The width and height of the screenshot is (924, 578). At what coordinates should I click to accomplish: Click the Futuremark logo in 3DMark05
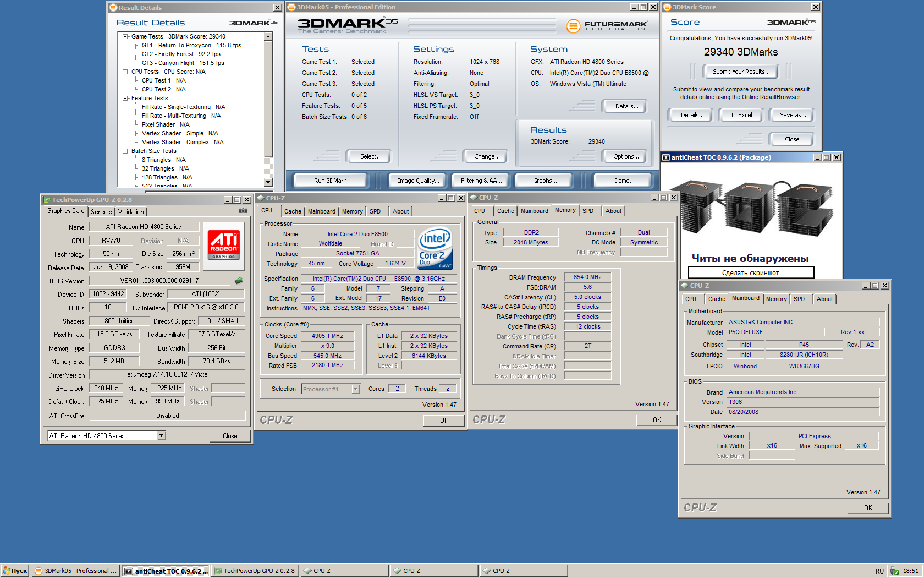tap(607, 25)
